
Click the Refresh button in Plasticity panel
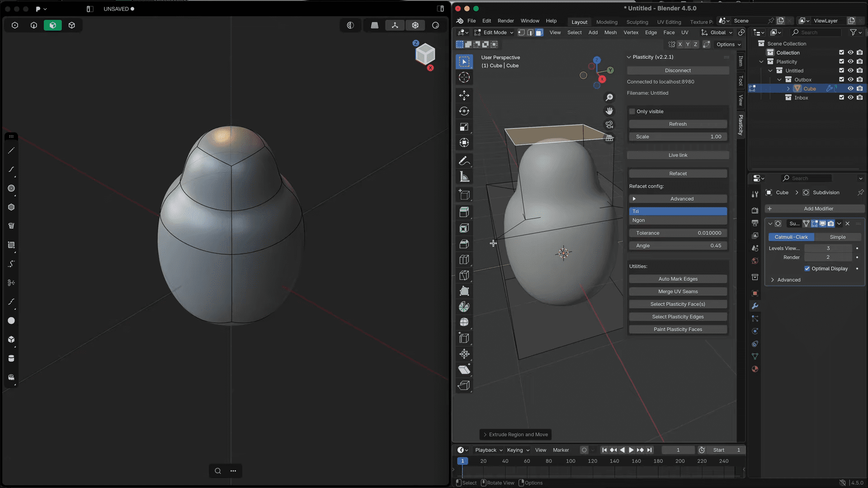point(678,124)
